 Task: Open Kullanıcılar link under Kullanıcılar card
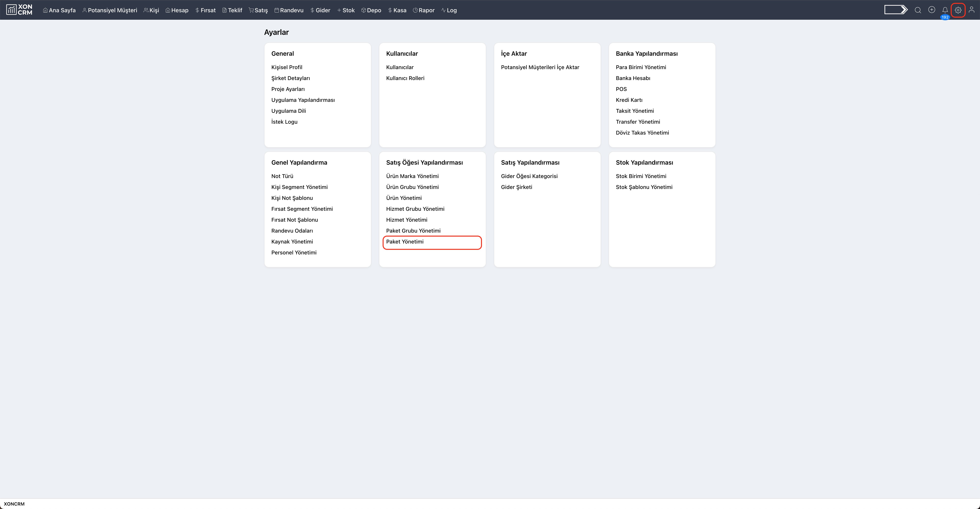400,67
